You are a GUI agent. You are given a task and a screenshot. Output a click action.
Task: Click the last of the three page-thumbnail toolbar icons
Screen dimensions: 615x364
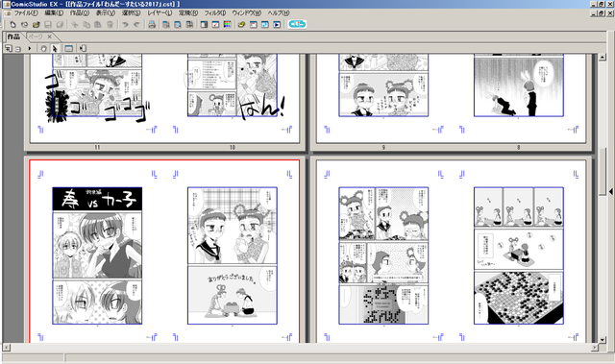click(x=189, y=25)
